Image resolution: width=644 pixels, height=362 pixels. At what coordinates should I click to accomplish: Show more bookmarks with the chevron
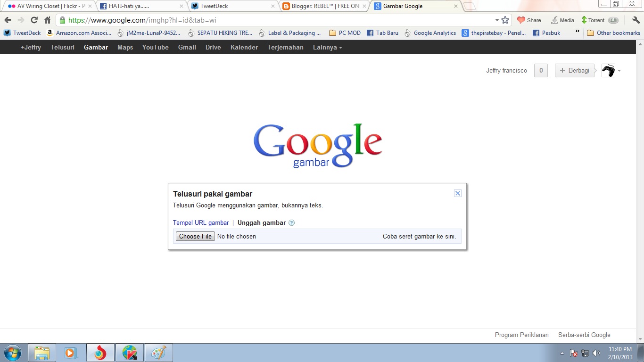577,32
